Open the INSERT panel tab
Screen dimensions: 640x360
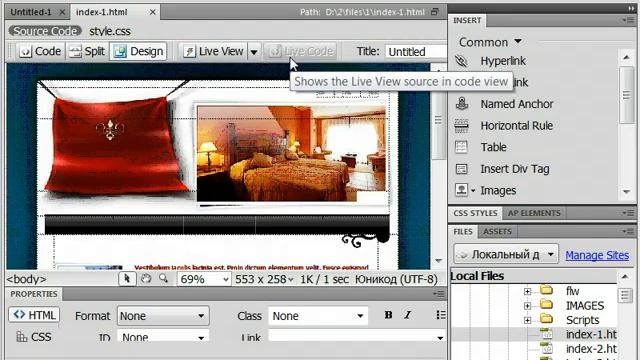[467, 20]
